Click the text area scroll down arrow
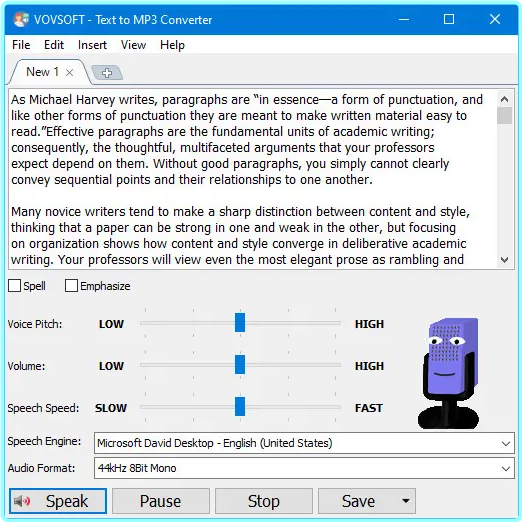The height and width of the screenshot is (522, 522). (x=504, y=259)
